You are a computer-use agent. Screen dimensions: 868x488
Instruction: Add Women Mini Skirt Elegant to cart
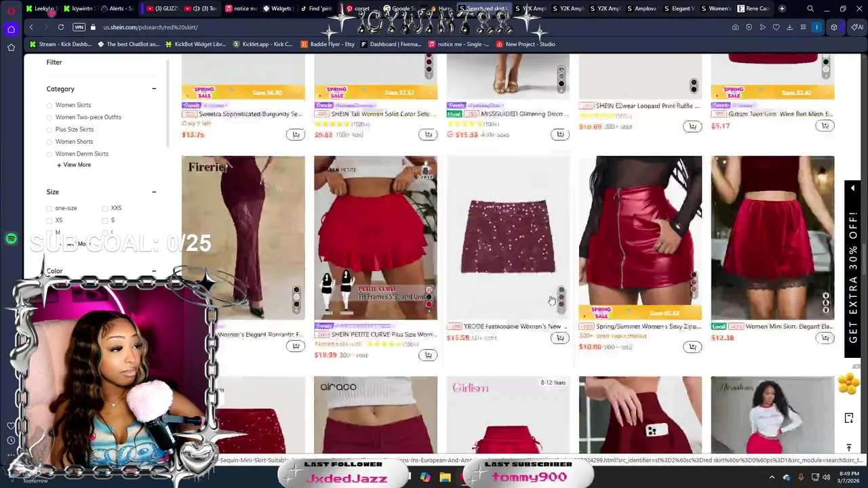(825, 338)
